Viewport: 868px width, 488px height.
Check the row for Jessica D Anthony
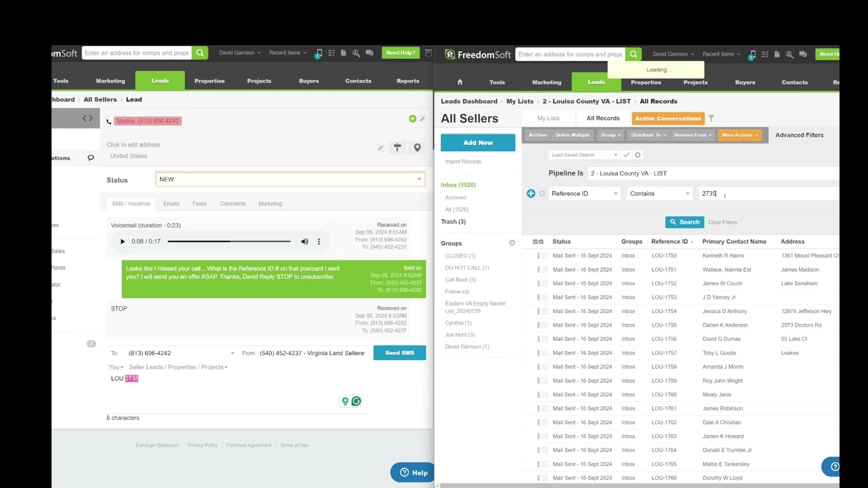[x=545, y=311]
